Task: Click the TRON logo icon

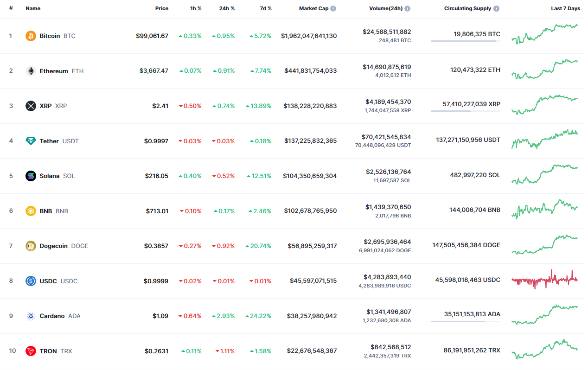Action: pos(31,351)
